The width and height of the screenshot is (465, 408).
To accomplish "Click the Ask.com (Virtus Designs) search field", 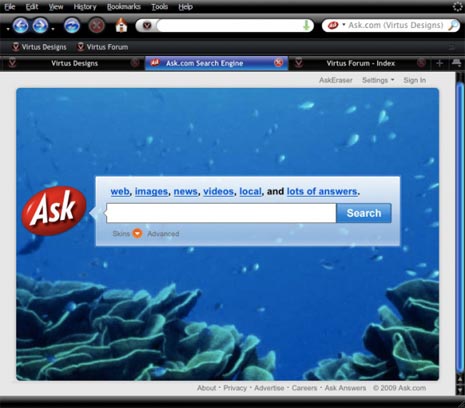I will (x=396, y=25).
